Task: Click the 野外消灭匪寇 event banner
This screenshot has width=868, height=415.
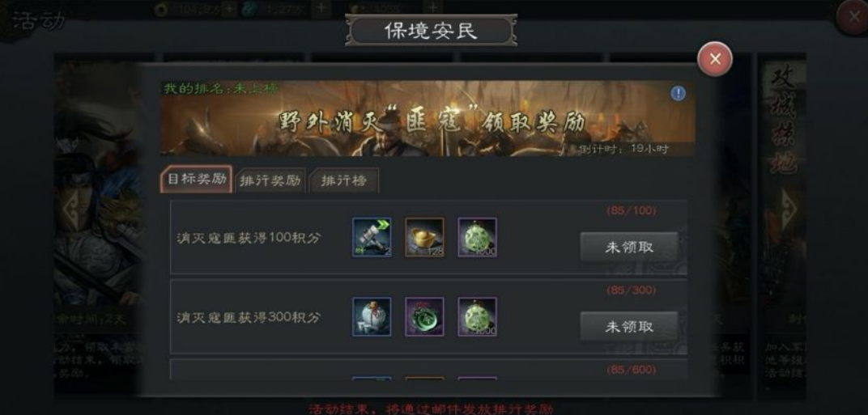Action: point(428,118)
